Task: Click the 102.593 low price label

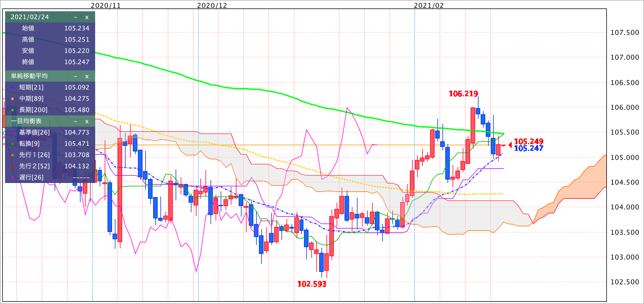Action: point(312,284)
